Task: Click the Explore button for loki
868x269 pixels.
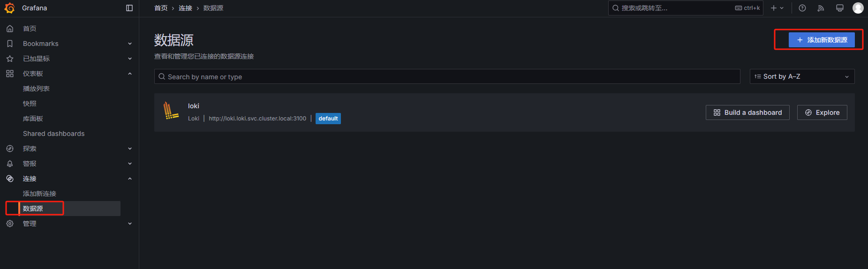Action: pos(822,112)
